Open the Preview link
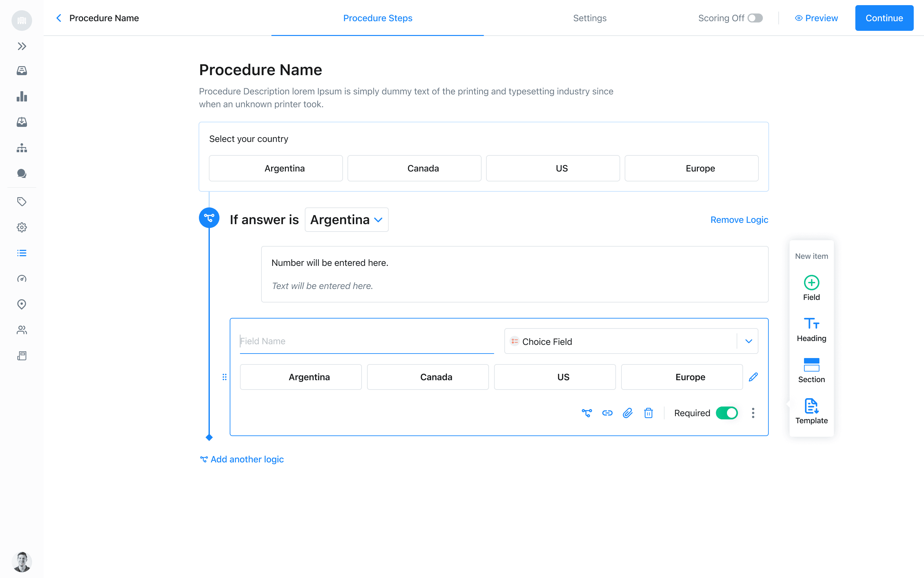The width and height of the screenshot is (924, 578). [816, 18]
